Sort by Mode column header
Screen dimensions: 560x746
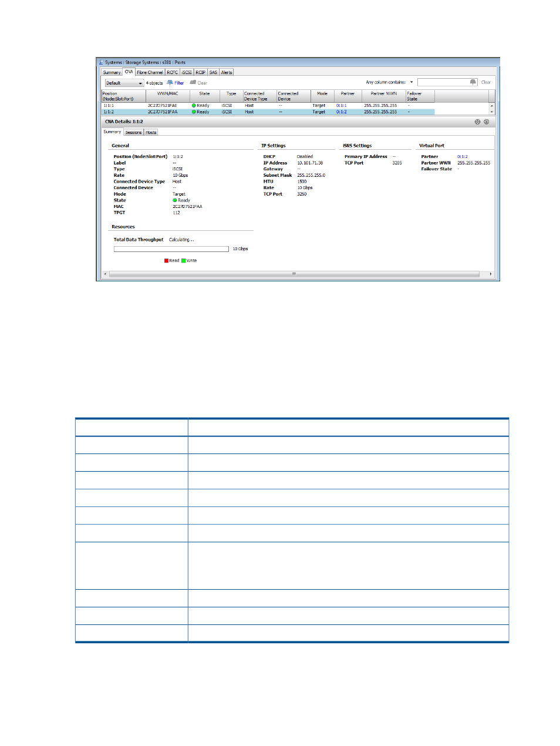(x=322, y=96)
